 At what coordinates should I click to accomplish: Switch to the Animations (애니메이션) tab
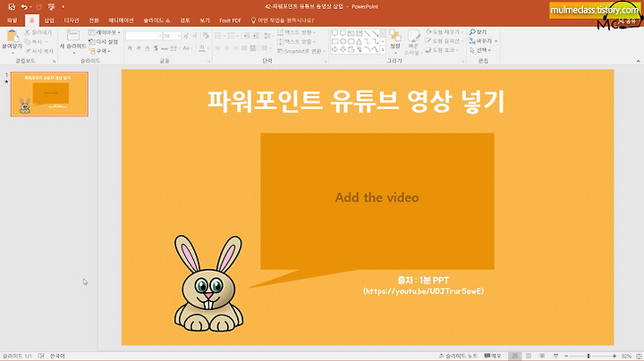[x=121, y=21]
